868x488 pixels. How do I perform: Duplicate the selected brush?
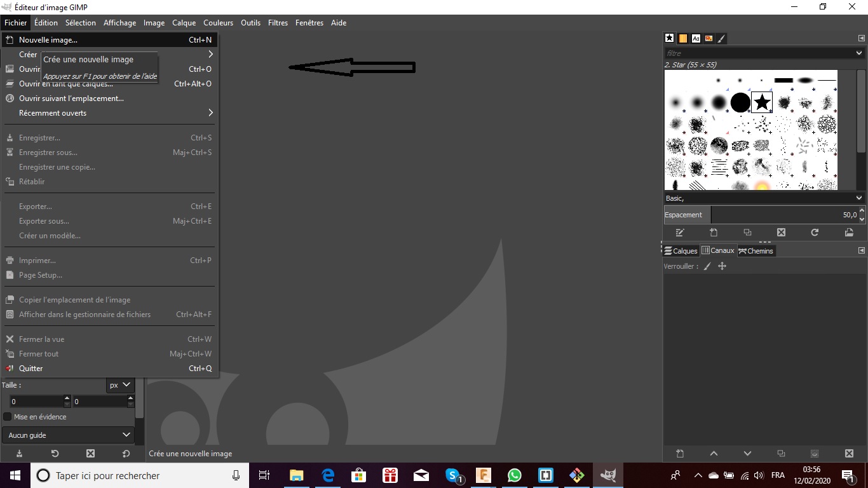tap(747, 233)
